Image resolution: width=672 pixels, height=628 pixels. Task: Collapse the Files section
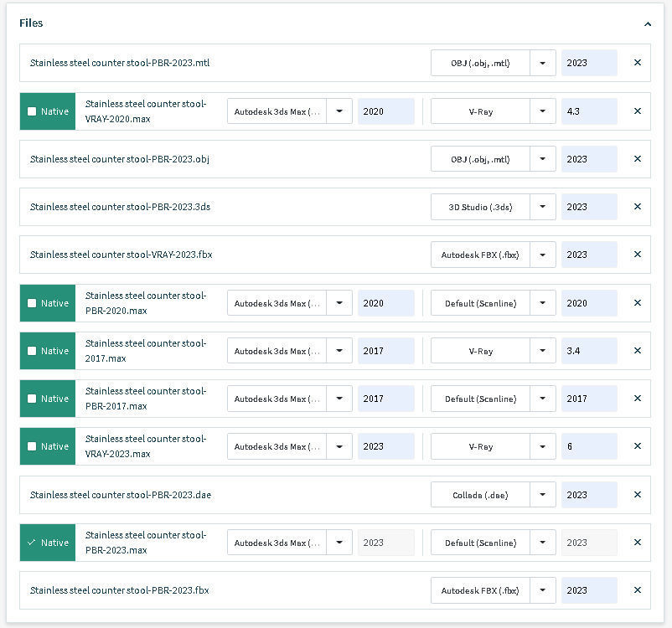click(x=648, y=24)
